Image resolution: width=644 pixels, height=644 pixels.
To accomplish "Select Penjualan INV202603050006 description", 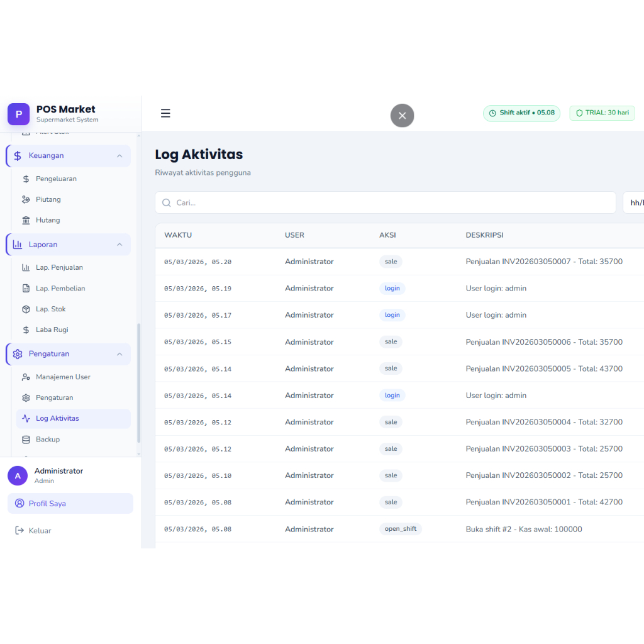I will [x=544, y=342].
